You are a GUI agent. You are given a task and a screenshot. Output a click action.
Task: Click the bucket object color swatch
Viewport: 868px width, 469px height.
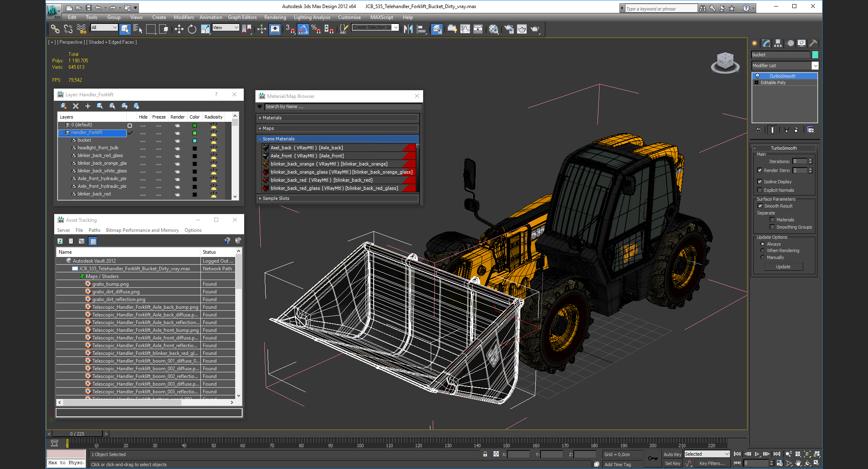[x=815, y=55]
